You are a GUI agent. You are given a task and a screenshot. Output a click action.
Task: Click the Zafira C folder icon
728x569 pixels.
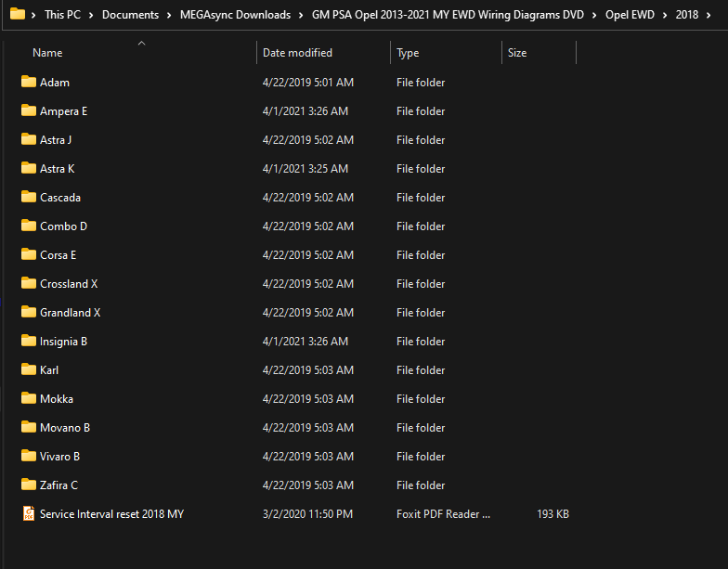(28, 485)
